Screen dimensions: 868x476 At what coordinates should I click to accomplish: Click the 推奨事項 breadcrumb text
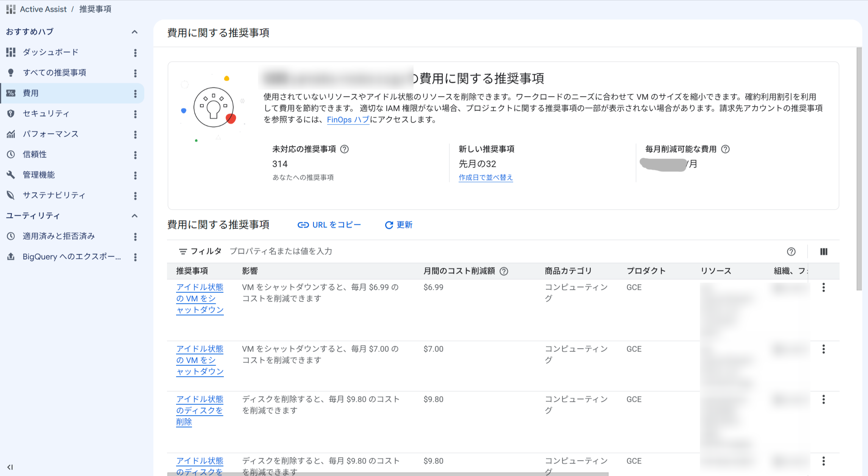[x=95, y=9]
